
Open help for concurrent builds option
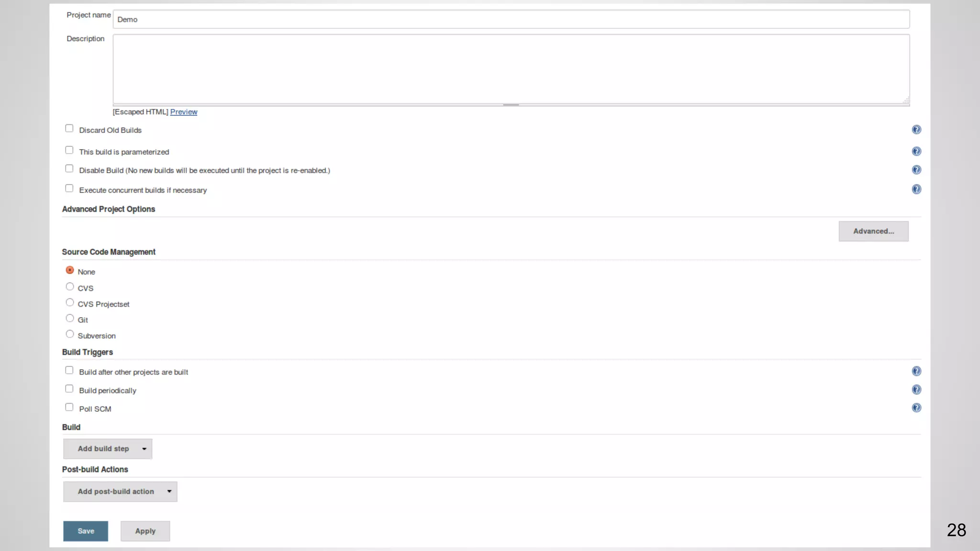point(916,189)
